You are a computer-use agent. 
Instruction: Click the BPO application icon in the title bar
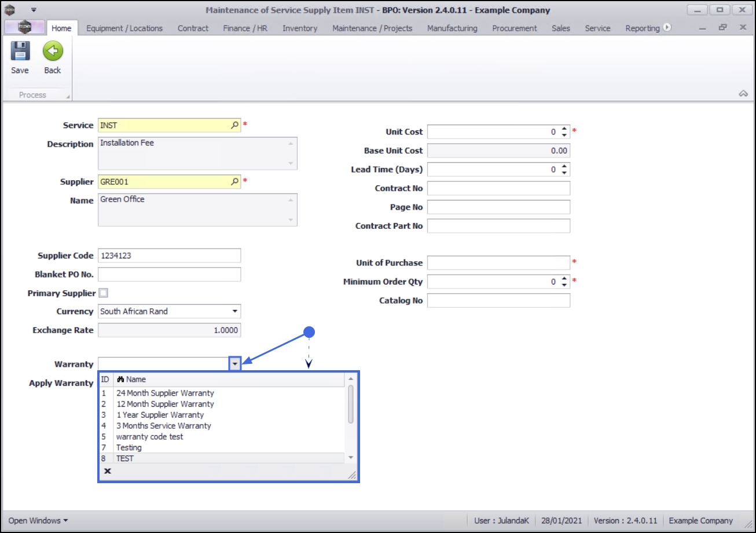10,10
